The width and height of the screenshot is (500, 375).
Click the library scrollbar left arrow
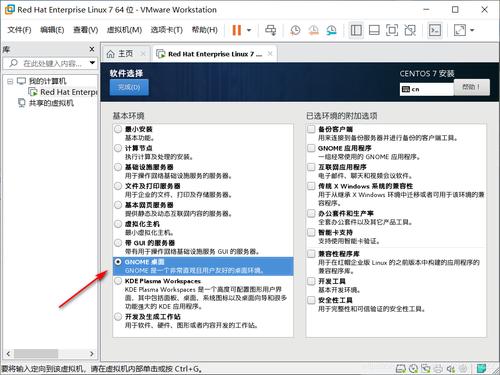[x=8, y=354]
